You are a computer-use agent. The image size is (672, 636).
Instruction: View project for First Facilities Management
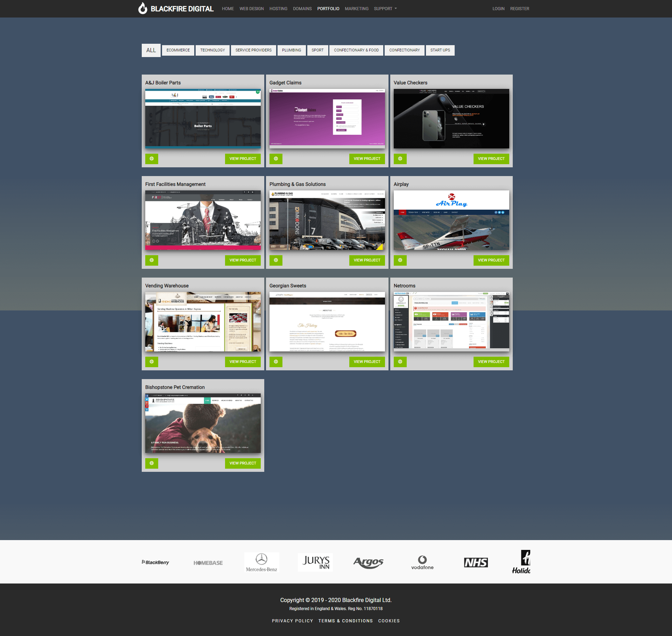point(243,260)
